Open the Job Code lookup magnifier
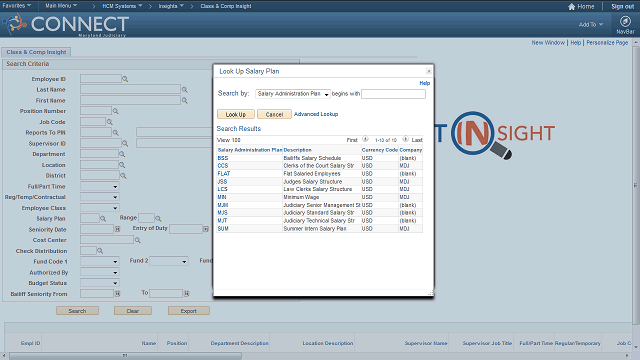 pyautogui.click(x=109, y=122)
